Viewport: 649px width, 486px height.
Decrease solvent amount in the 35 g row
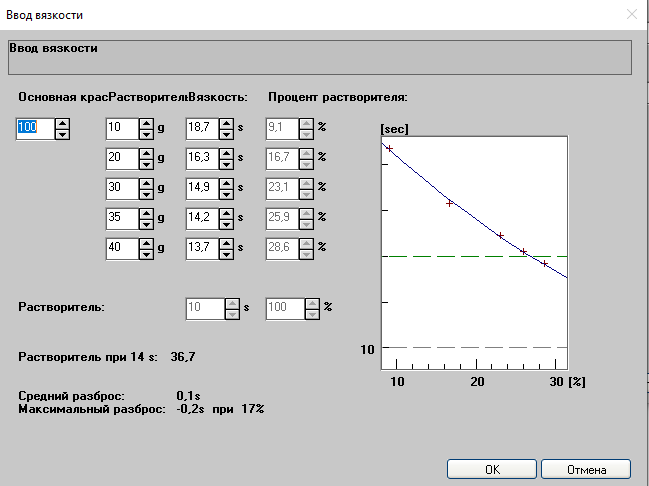point(146,224)
